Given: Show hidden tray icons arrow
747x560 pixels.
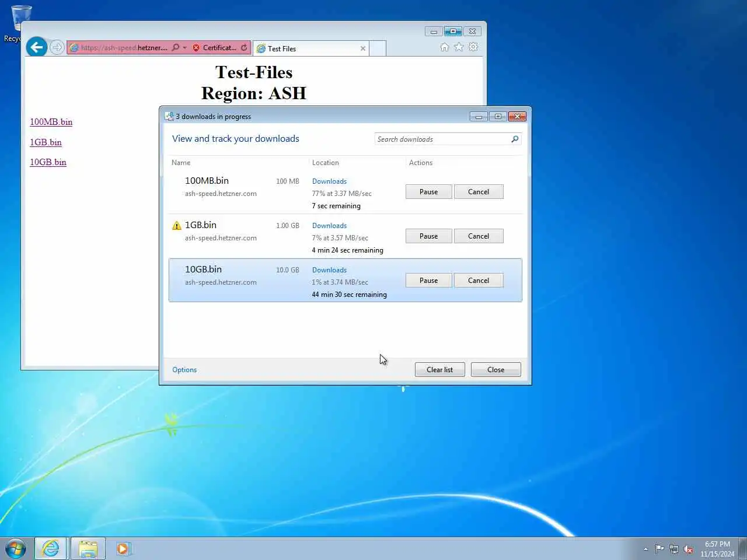Looking at the screenshot, I should pos(645,549).
